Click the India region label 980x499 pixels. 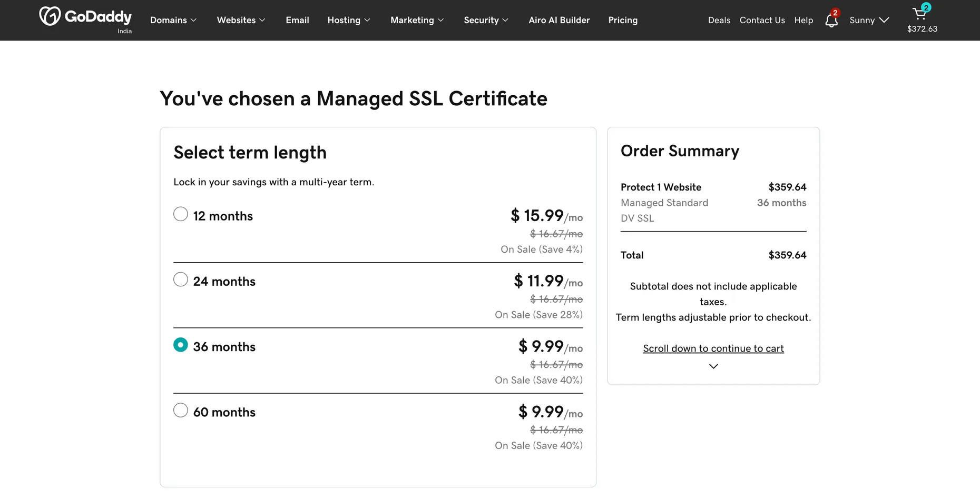125,31
